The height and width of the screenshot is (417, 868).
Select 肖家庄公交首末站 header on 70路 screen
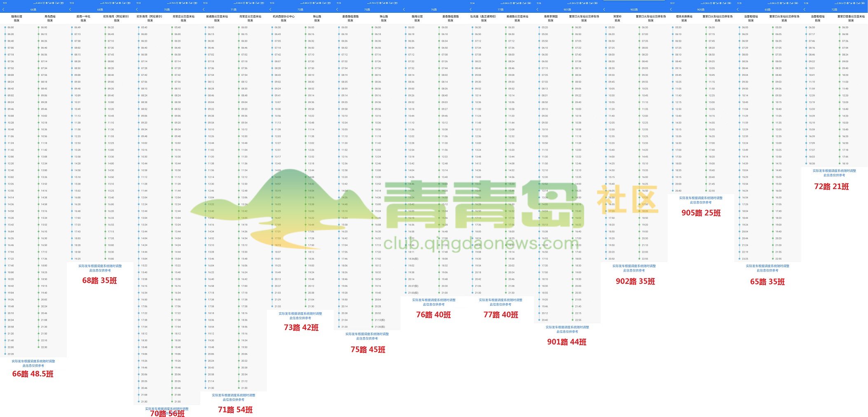point(183,19)
